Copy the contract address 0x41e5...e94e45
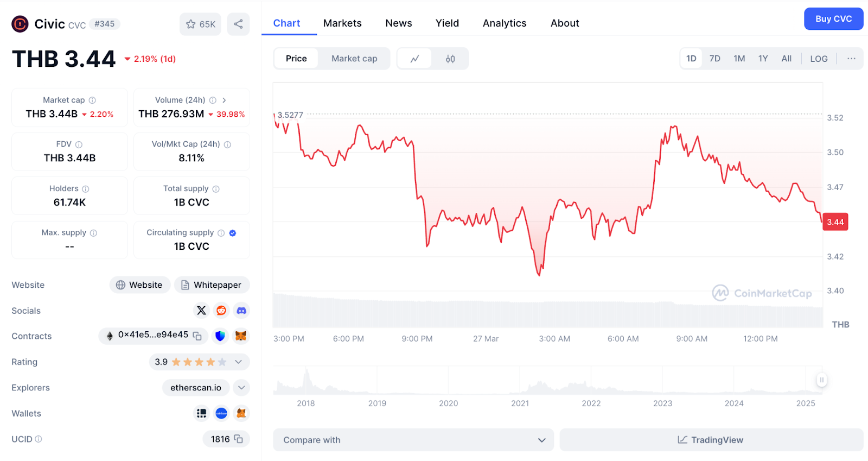Viewport: 868px width, 461px height. [197, 336]
